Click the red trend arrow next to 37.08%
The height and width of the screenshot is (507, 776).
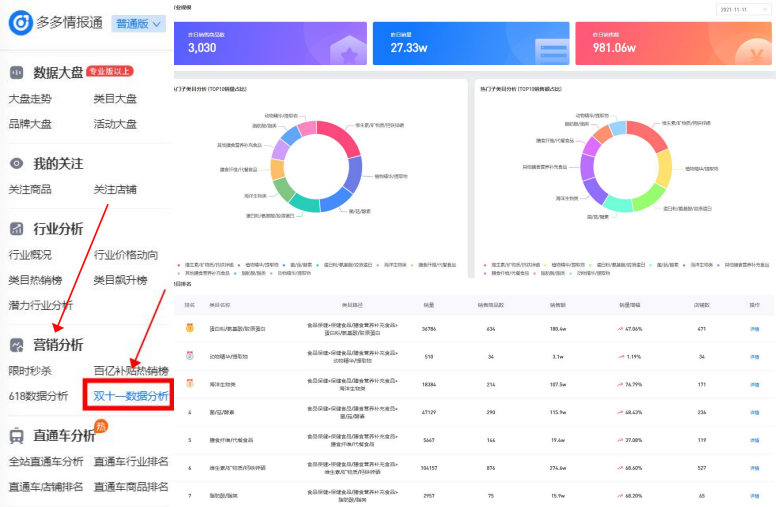click(620, 440)
